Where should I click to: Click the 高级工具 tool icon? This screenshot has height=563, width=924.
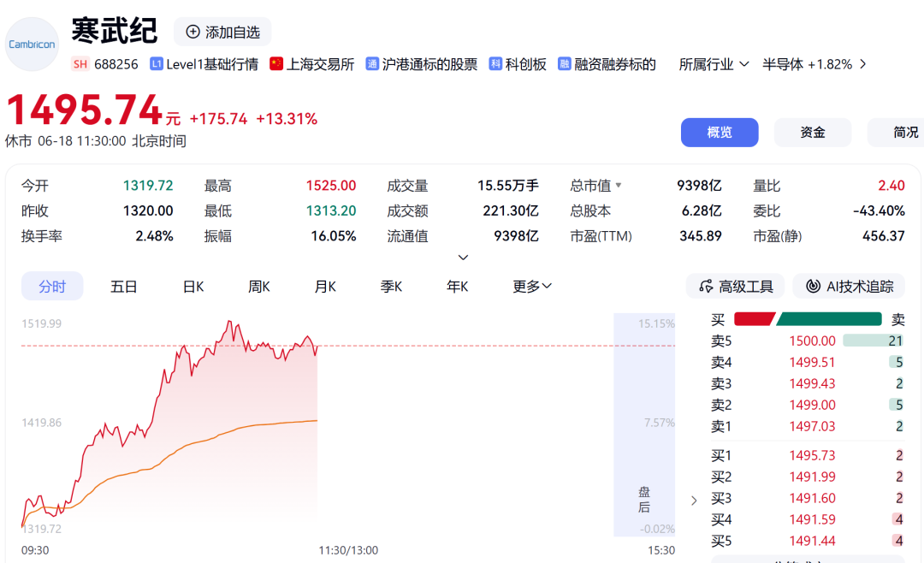(x=706, y=286)
